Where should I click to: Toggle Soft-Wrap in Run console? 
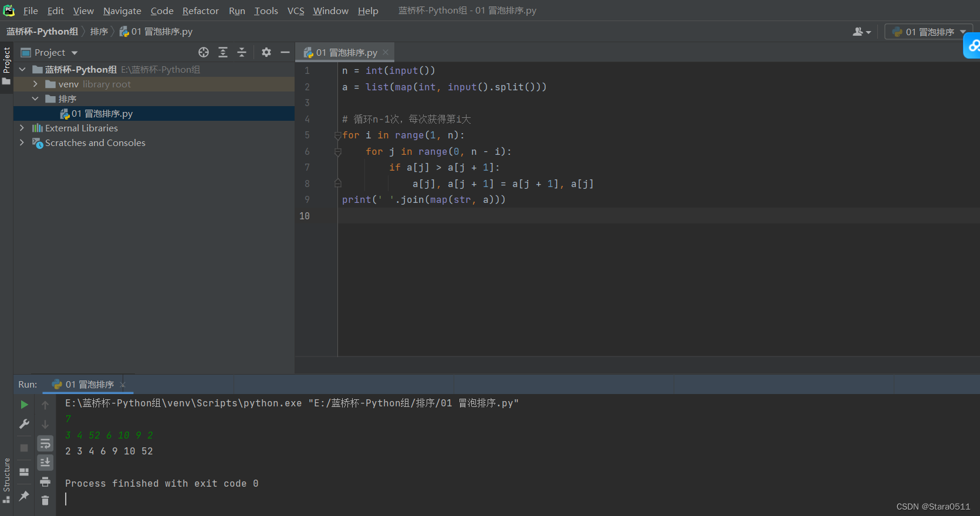45,444
